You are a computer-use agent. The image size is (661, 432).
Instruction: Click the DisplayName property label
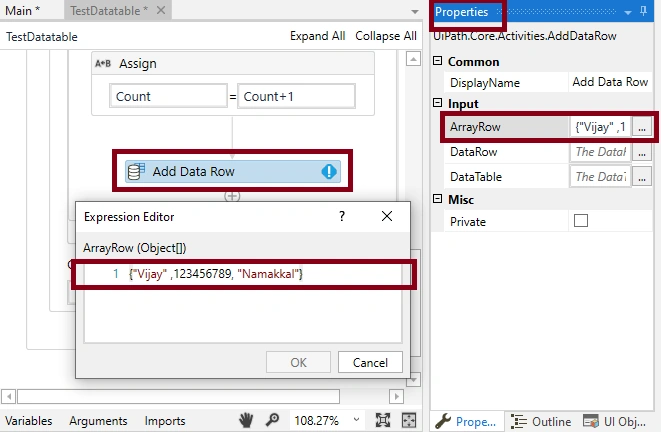485,83
